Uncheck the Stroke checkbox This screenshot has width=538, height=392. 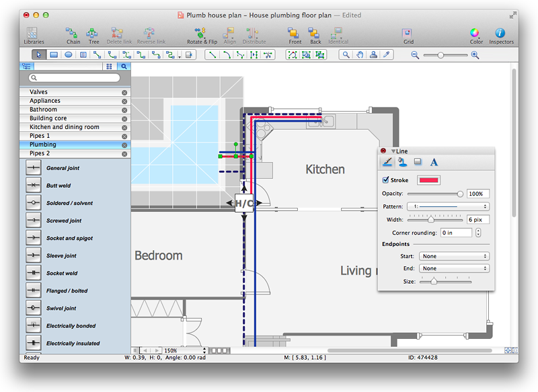[387, 180]
